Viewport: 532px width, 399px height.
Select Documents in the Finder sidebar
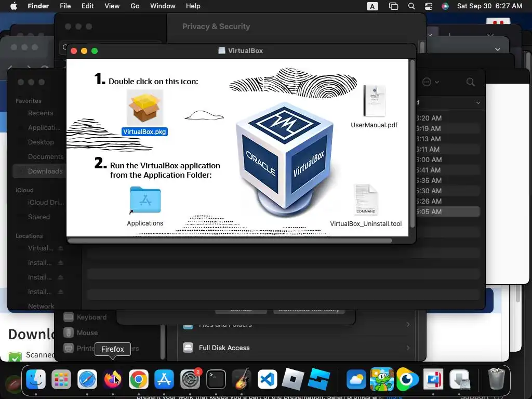46,157
